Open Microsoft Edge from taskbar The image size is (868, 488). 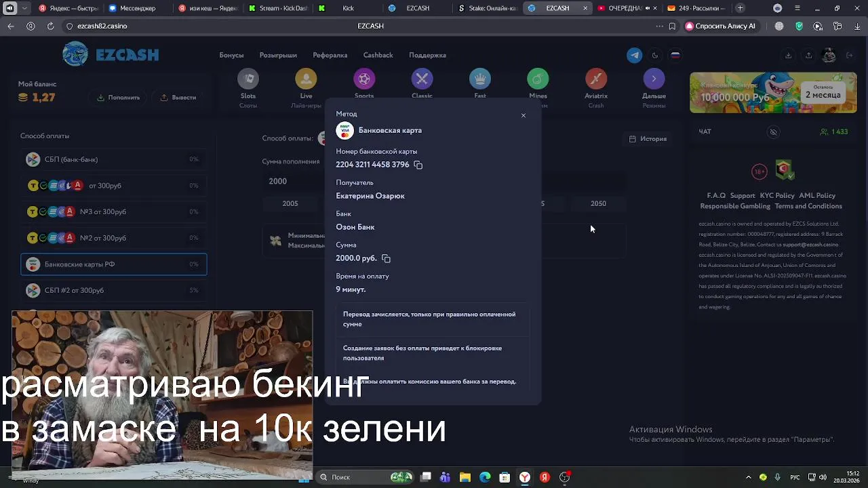pyautogui.click(x=485, y=477)
